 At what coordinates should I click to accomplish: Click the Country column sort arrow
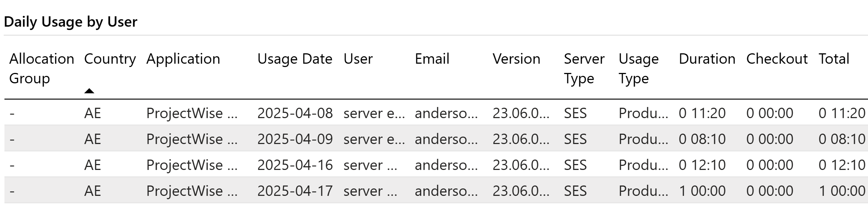pyautogui.click(x=89, y=91)
